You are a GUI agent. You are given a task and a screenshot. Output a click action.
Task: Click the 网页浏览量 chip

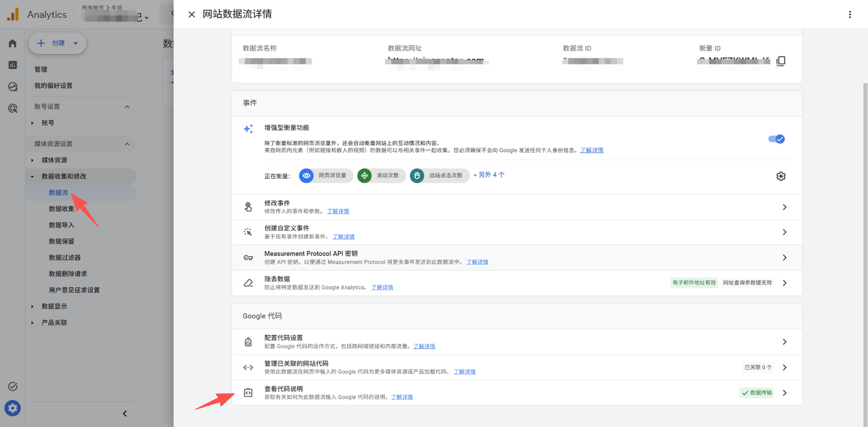tap(325, 176)
